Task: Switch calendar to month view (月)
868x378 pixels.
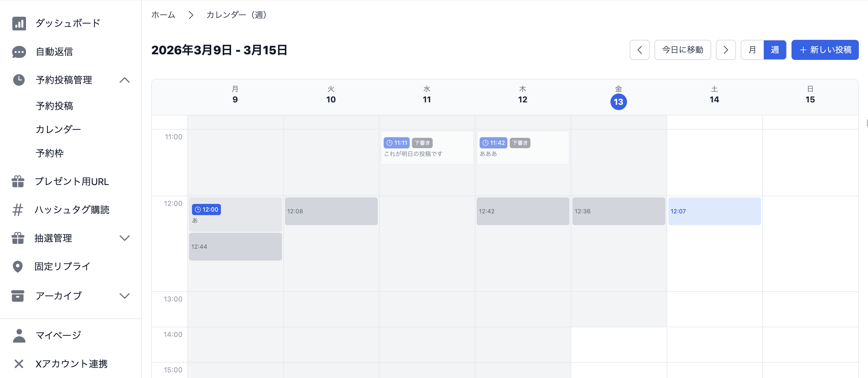Action: coord(752,50)
